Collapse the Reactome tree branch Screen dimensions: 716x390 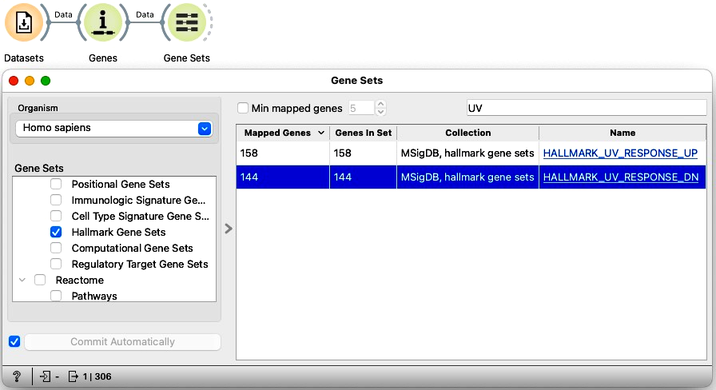tap(22, 280)
